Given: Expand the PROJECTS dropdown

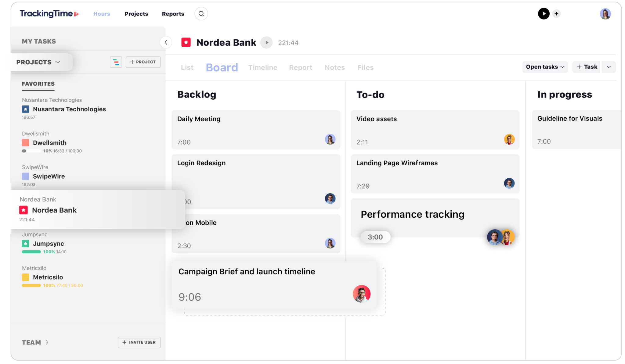Looking at the screenshot, I should (x=38, y=62).
